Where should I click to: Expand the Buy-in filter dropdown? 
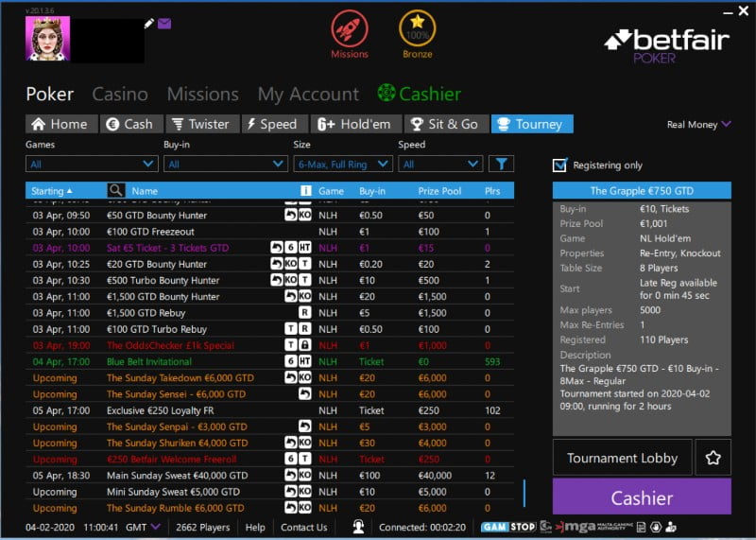[x=226, y=164]
